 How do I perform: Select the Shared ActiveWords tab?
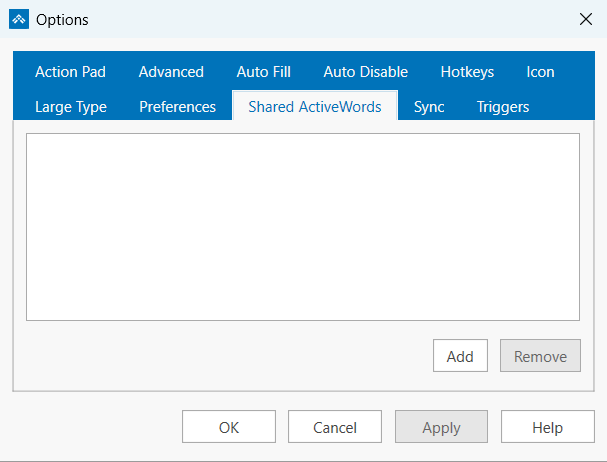315,106
